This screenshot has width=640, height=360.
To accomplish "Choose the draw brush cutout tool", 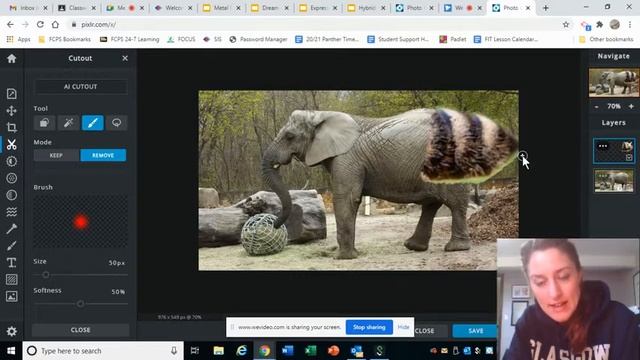I will click(93, 122).
